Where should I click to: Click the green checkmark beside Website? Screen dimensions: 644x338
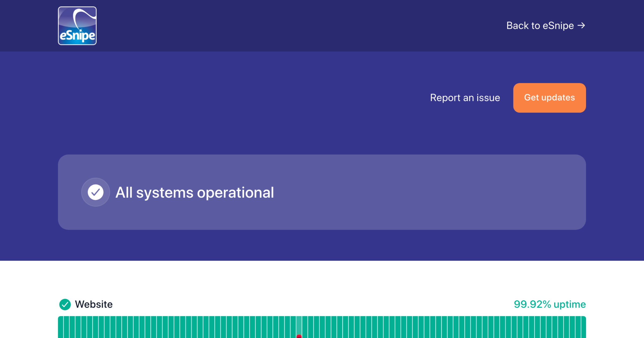tap(65, 304)
